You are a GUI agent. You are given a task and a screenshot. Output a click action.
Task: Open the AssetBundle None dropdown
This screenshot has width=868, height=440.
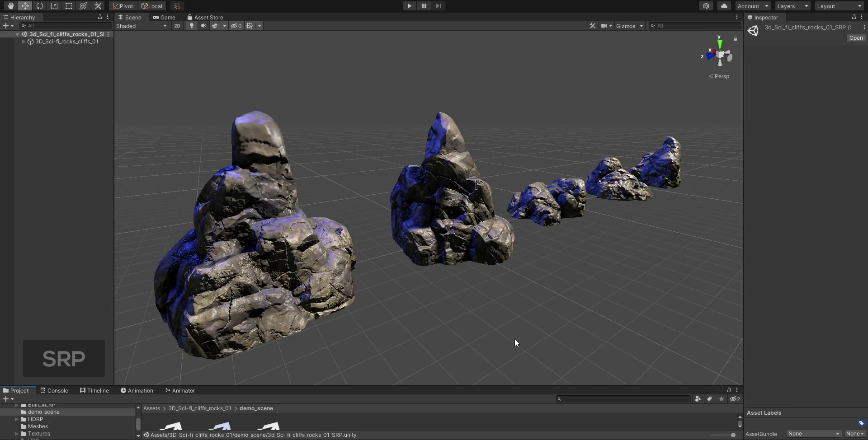tap(814, 434)
